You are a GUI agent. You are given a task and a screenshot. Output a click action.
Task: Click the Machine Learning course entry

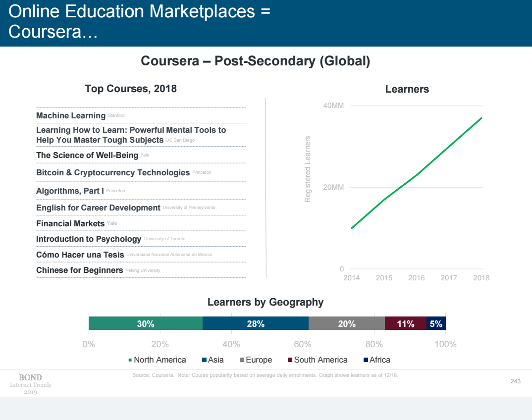pyautogui.click(x=71, y=115)
